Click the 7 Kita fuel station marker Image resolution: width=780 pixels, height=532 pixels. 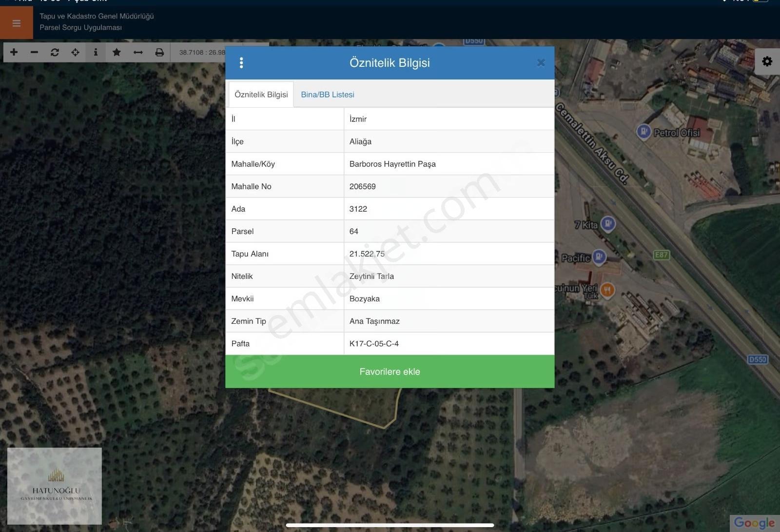point(608,224)
